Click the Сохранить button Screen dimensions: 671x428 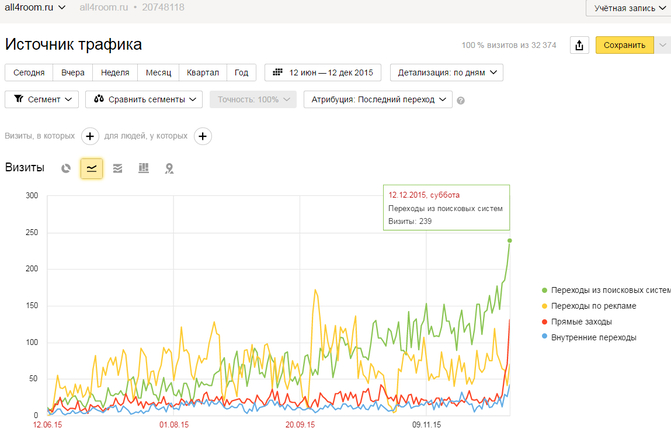coord(625,45)
